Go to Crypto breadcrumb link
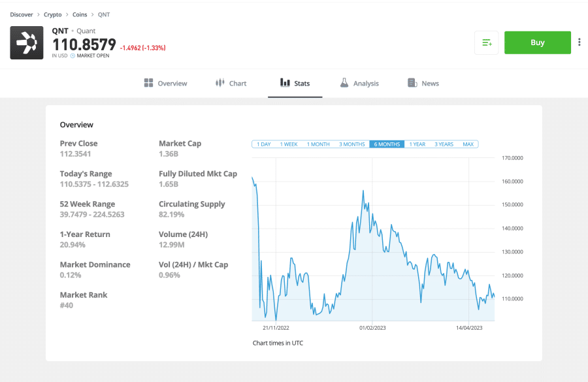Screen dimensions: 588x382 tap(52, 14)
